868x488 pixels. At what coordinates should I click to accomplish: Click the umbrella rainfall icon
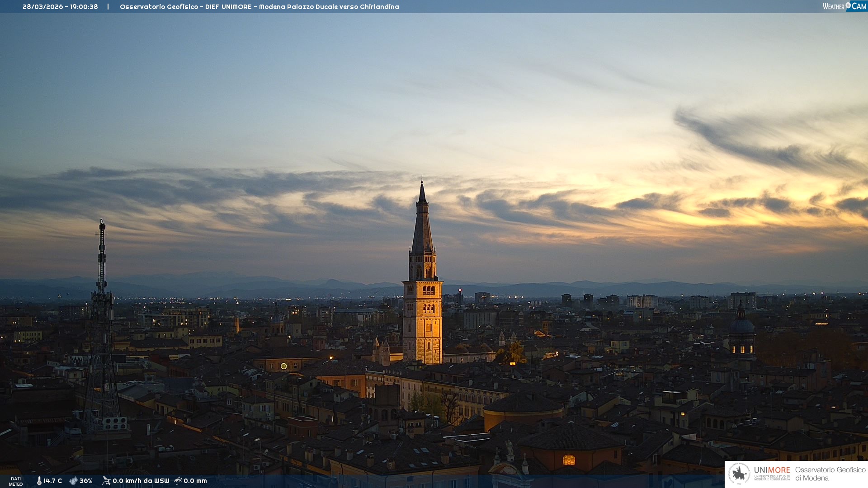tap(178, 481)
